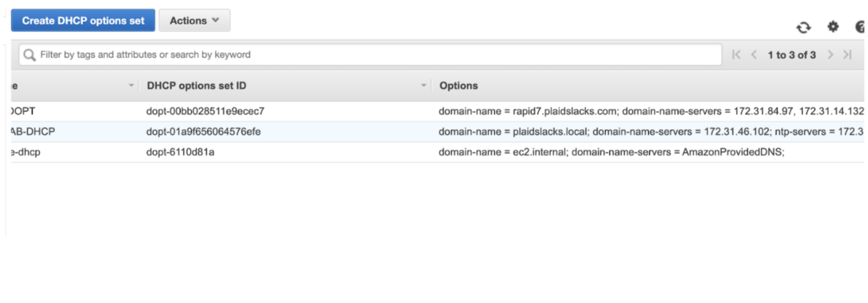Click the refresh icon
The height and width of the screenshot is (303, 868).
(803, 27)
